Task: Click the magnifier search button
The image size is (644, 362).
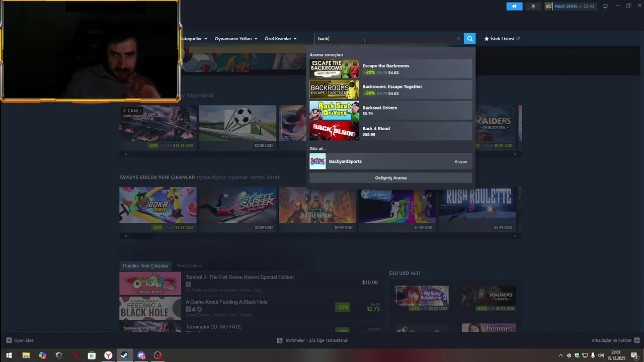Action: pyautogui.click(x=469, y=39)
